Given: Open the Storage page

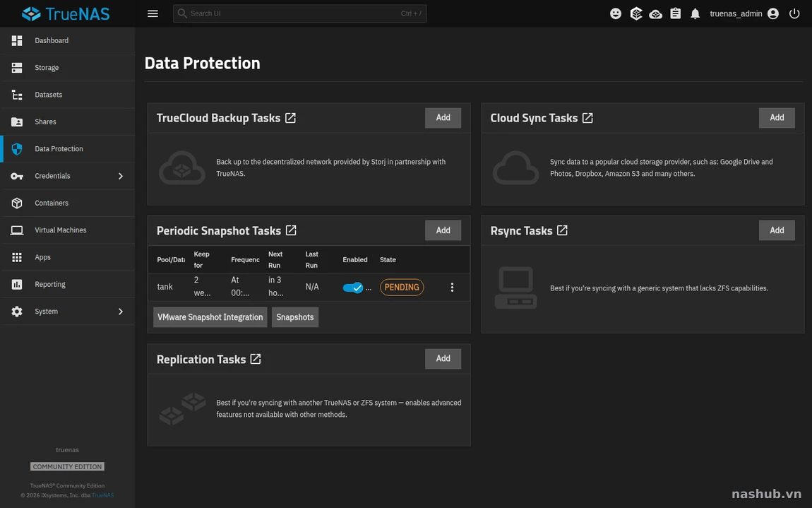Looking at the screenshot, I should tap(67, 67).
